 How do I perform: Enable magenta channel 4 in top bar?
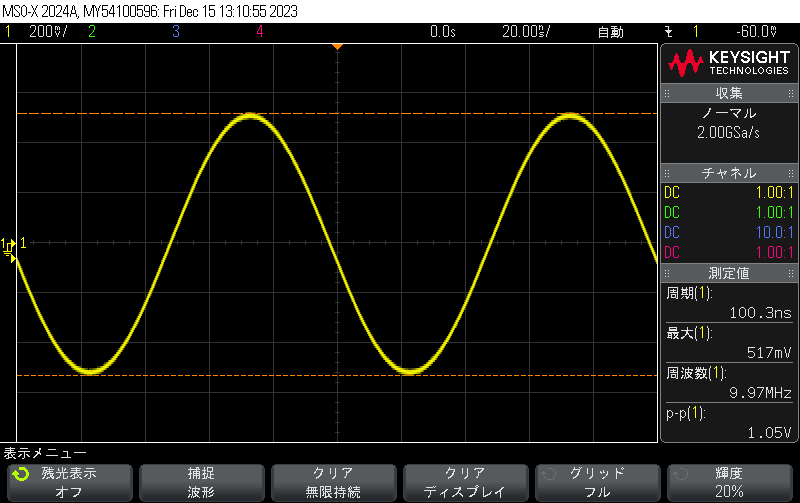[259, 31]
